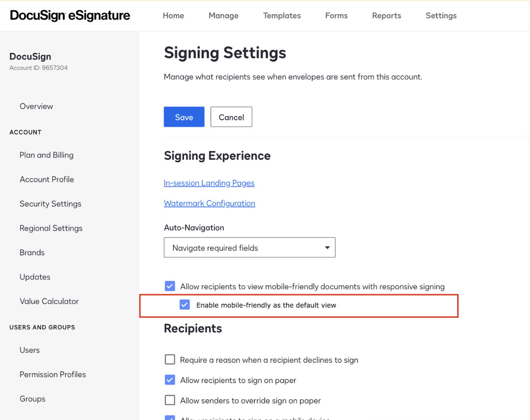Navigate to Permission Profiles
This screenshot has width=530, height=420.
53,374
